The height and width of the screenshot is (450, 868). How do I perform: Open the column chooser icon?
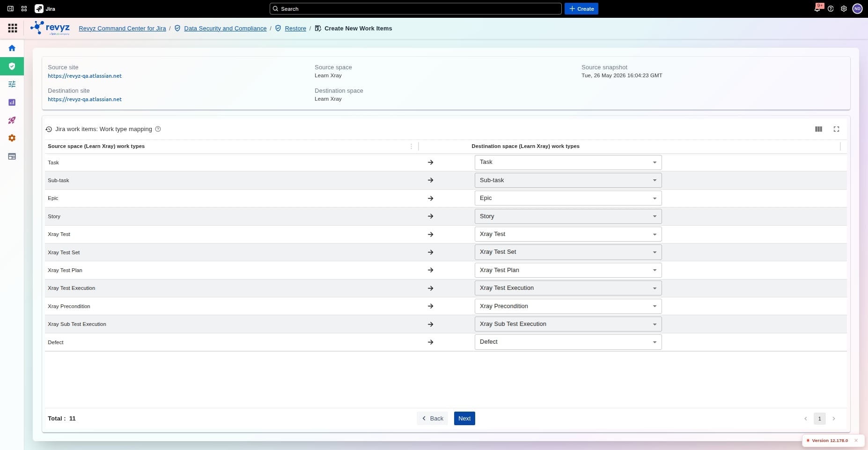tap(818, 129)
